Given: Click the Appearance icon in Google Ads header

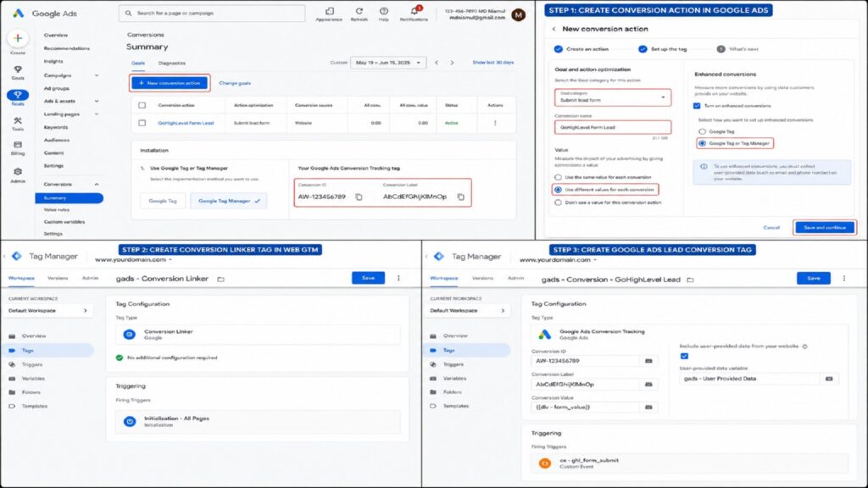Looking at the screenshot, I should click(329, 11).
